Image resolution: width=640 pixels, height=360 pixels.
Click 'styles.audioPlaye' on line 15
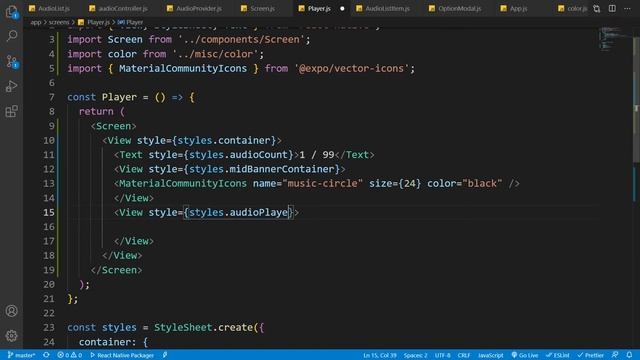click(238, 213)
